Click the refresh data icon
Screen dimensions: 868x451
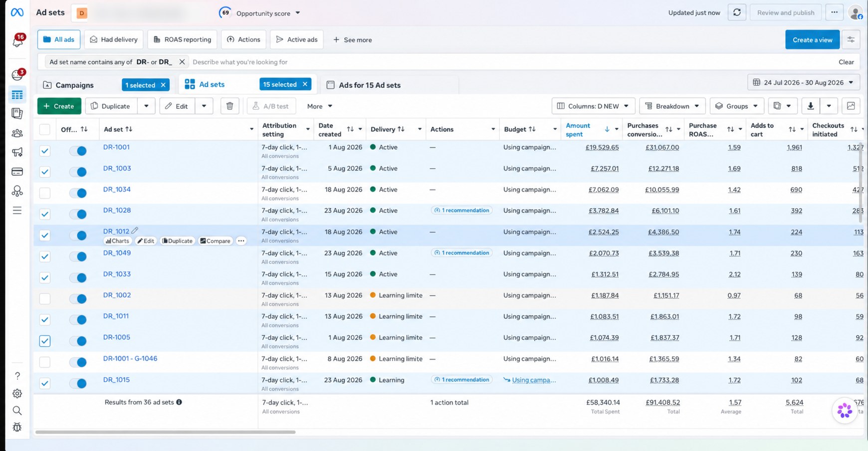(x=737, y=12)
